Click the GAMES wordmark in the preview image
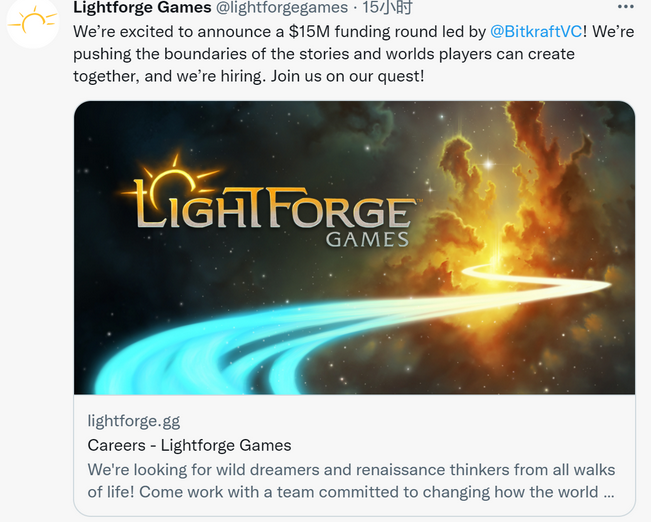The width and height of the screenshot is (651, 522). pos(367,240)
